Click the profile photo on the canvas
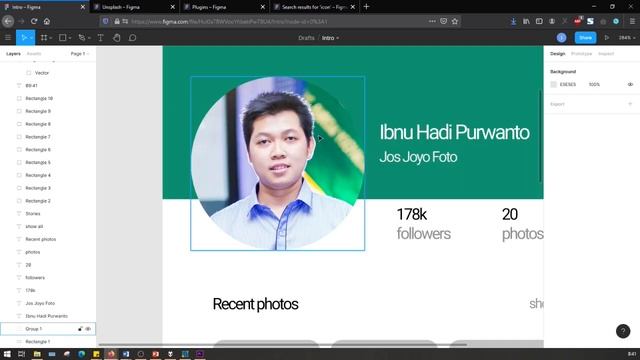 point(278,163)
